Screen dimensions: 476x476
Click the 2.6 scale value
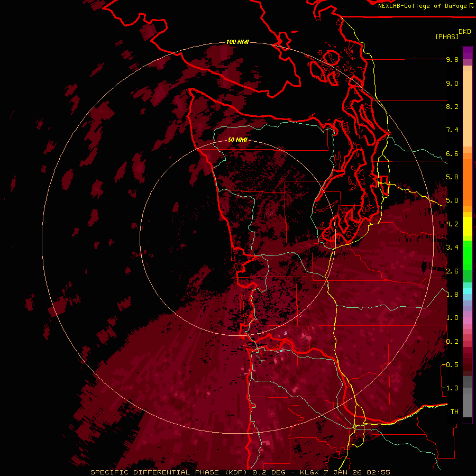click(452, 271)
